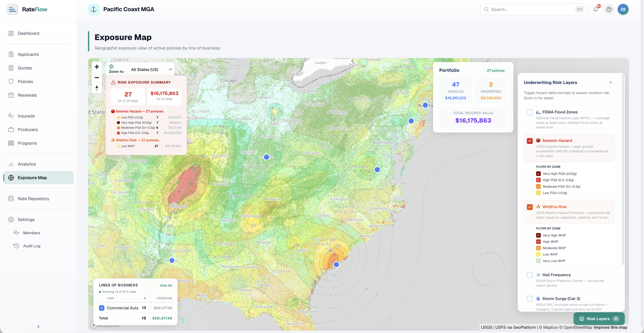Enable the FEMA Flood Zones layer
This screenshot has width=644, height=333.
point(530,112)
